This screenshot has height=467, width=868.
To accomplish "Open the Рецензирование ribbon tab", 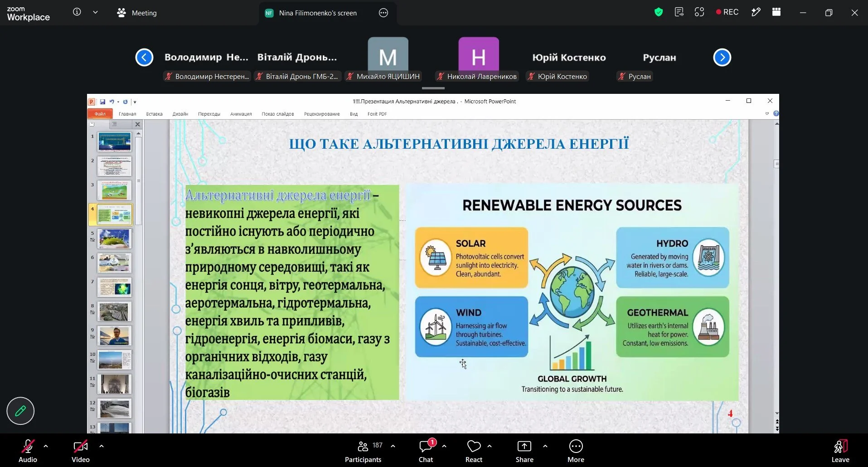I will click(x=322, y=114).
